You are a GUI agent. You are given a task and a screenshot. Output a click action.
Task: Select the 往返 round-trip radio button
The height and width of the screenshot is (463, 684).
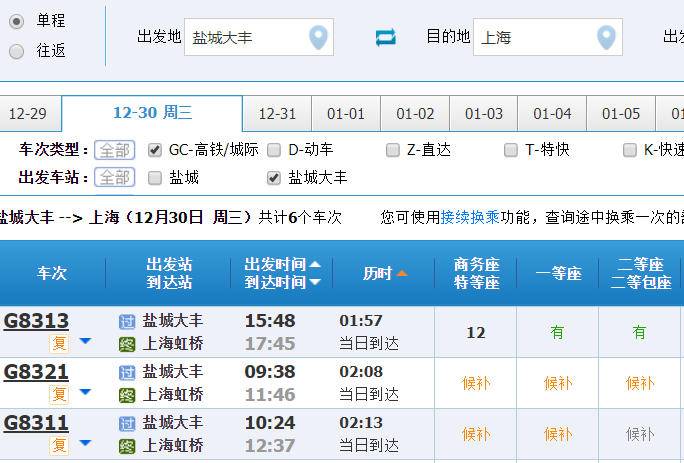click(17, 51)
